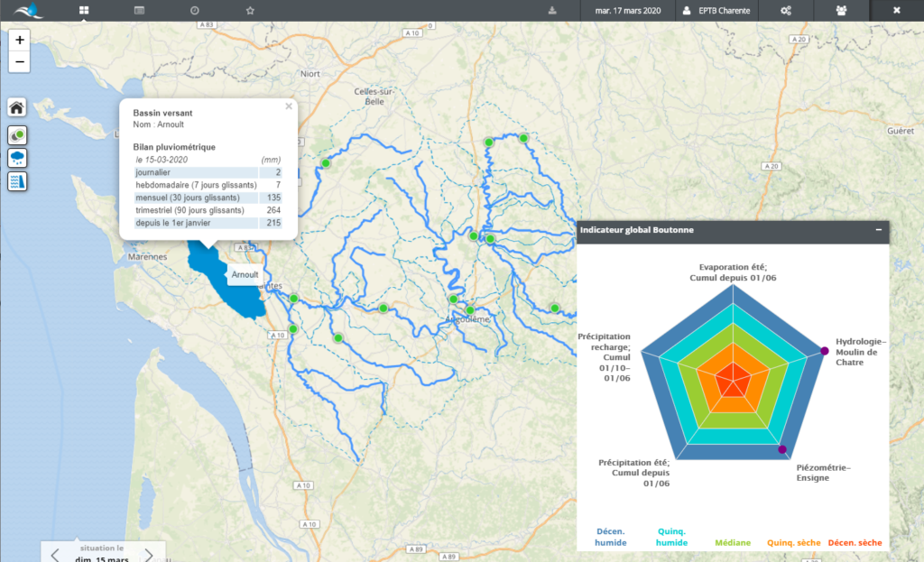Click the download icon in top bar
924x562 pixels.
coord(552,11)
